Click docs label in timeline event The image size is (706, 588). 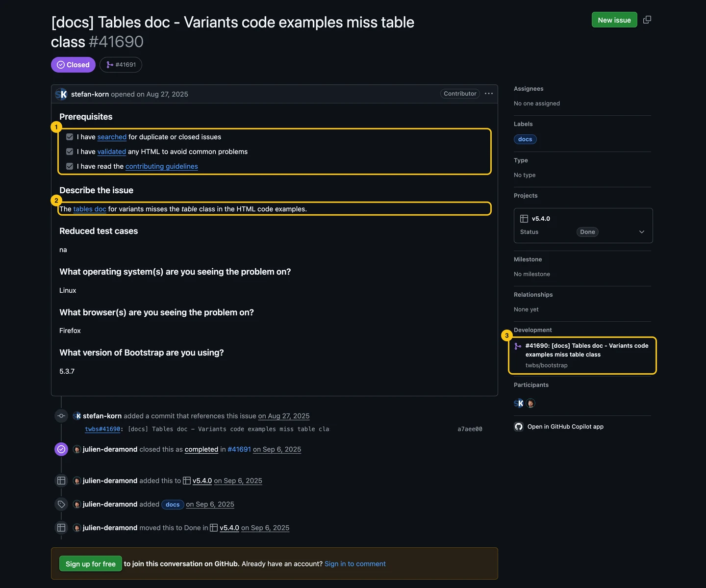[x=173, y=504]
